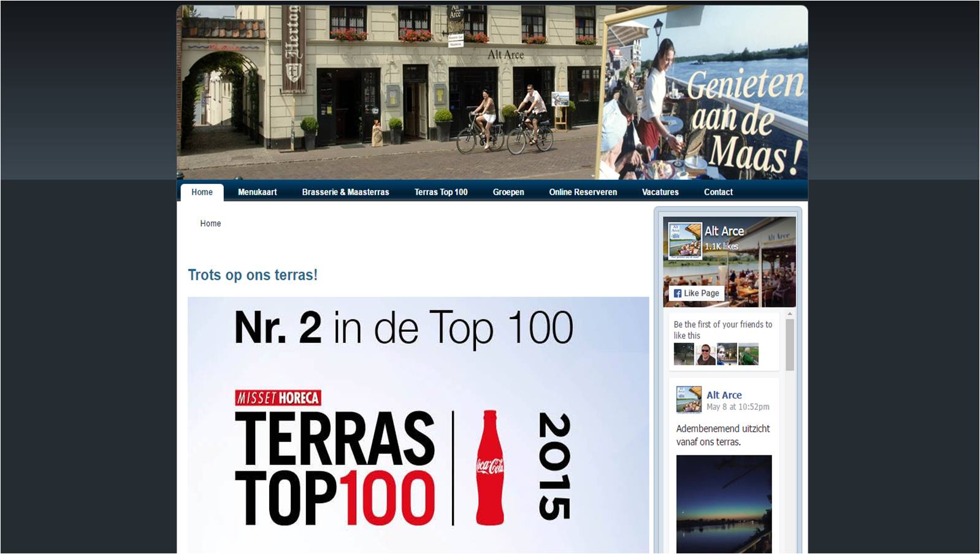980x554 pixels.
Task: Open Online Reserveren page
Action: [583, 192]
